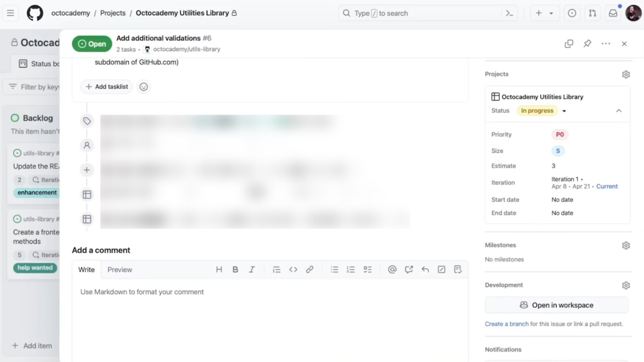This screenshot has width=644, height=362.
Task: Open the notifications inbox icon
Action: pyautogui.click(x=613, y=13)
